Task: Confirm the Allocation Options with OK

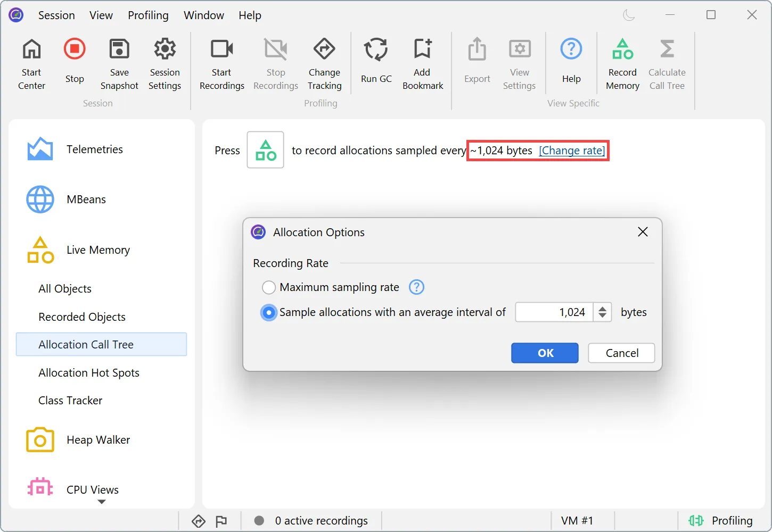Action: (x=545, y=353)
